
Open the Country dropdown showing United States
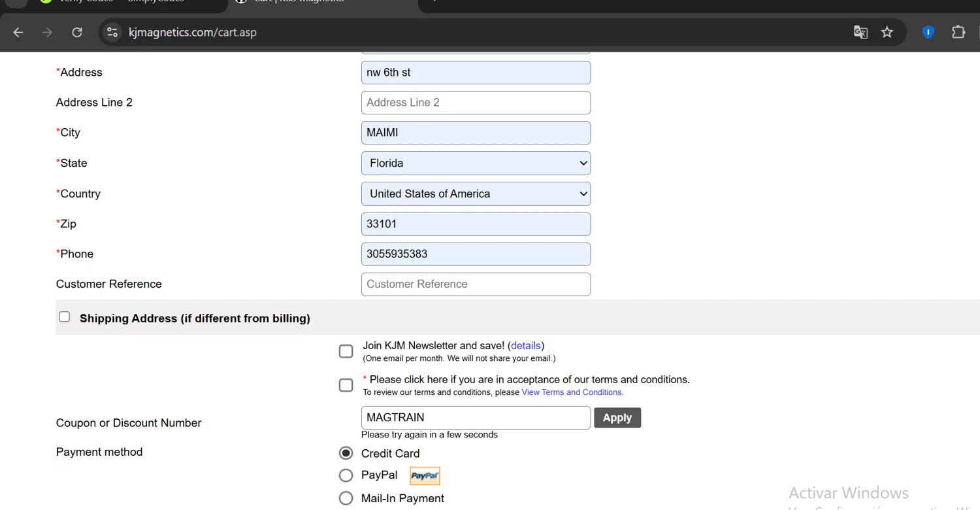(476, 194)
